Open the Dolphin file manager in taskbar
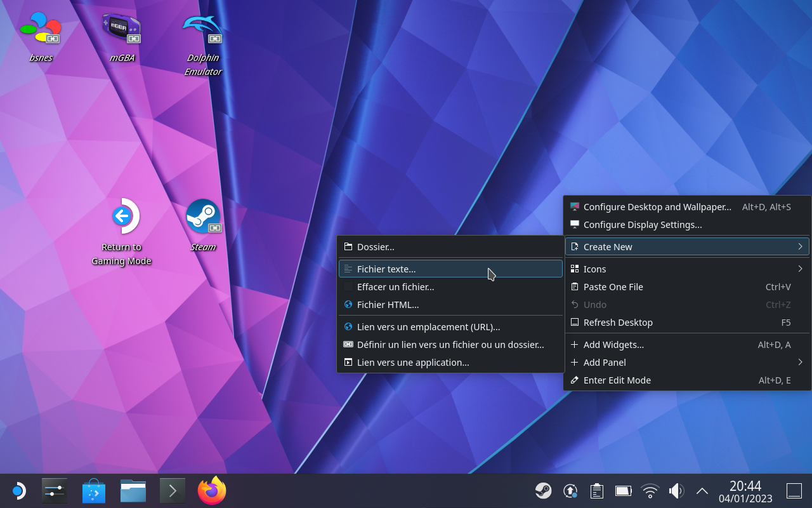The width and height of the screenshot is (812, 508). click(133, 491)
